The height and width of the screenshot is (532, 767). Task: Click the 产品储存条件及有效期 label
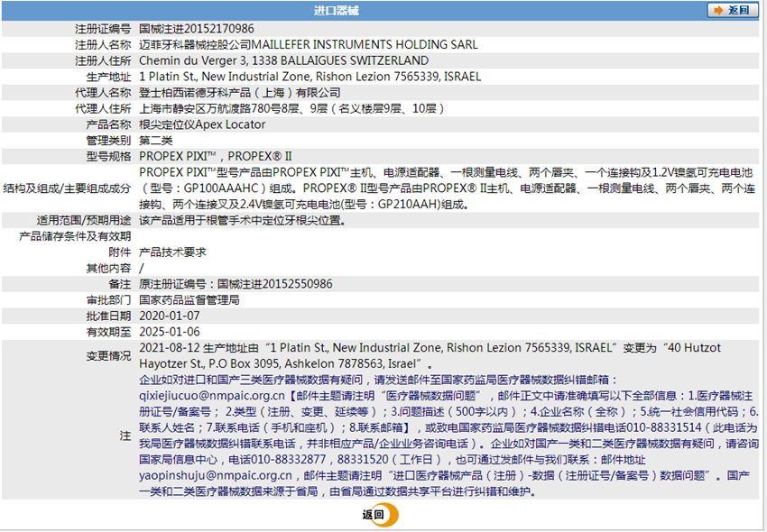point(75,236)
